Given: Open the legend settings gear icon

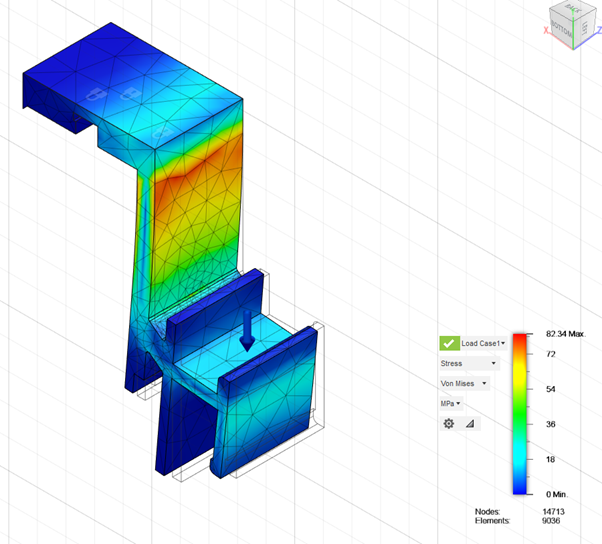Looking at the screenshot, I should point(448,424).
